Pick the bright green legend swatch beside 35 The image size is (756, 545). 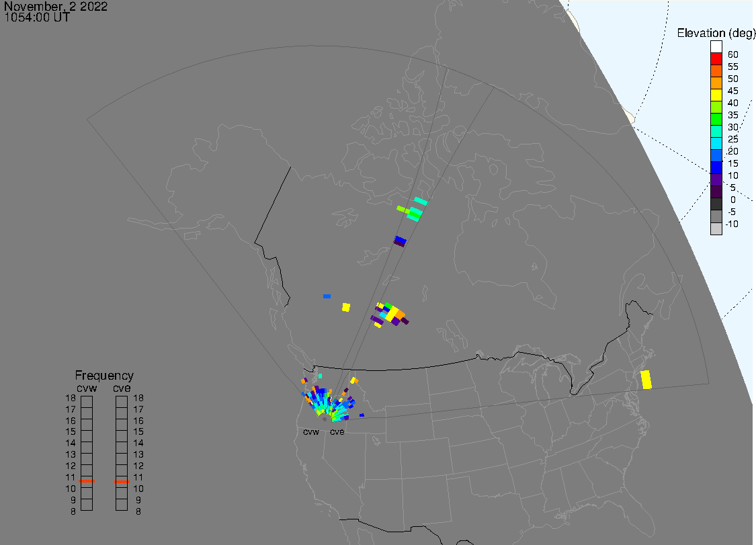716,119
